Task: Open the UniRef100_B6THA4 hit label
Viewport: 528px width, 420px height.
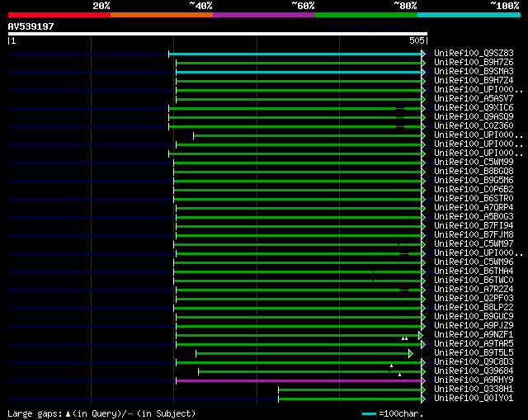Action: (x=474, y=271)
